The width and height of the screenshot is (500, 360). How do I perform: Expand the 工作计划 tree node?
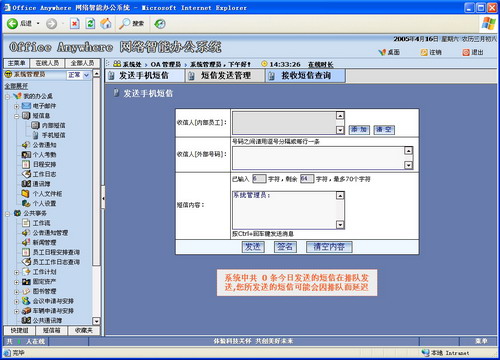coord(16,272)
